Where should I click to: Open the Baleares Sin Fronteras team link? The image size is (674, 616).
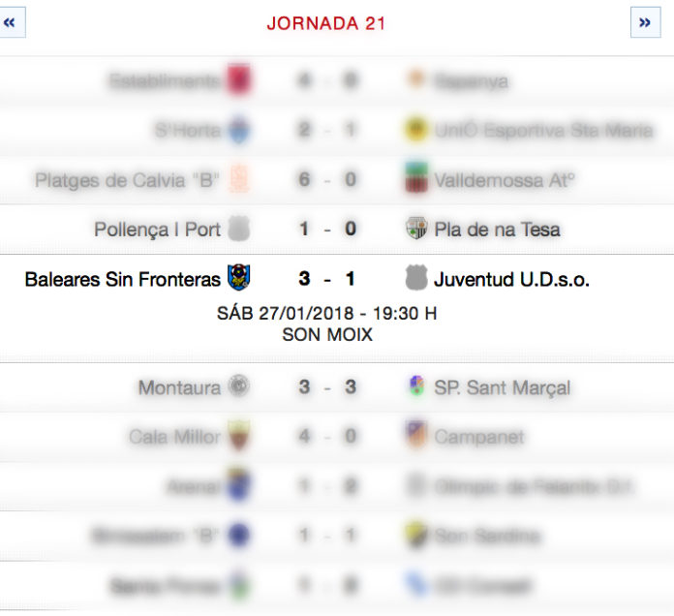tap(123, 279)
